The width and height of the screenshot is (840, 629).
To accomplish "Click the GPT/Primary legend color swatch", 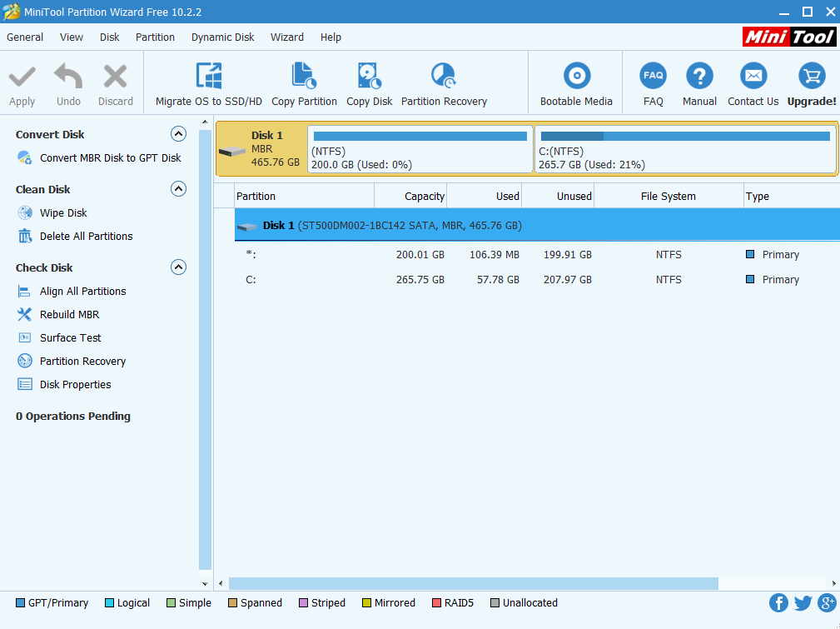I will coord(20,602).
